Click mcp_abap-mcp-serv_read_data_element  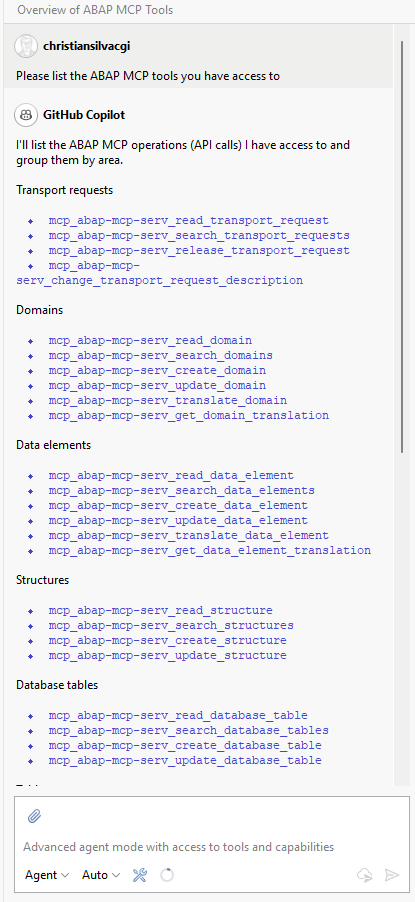click(171, 476)
